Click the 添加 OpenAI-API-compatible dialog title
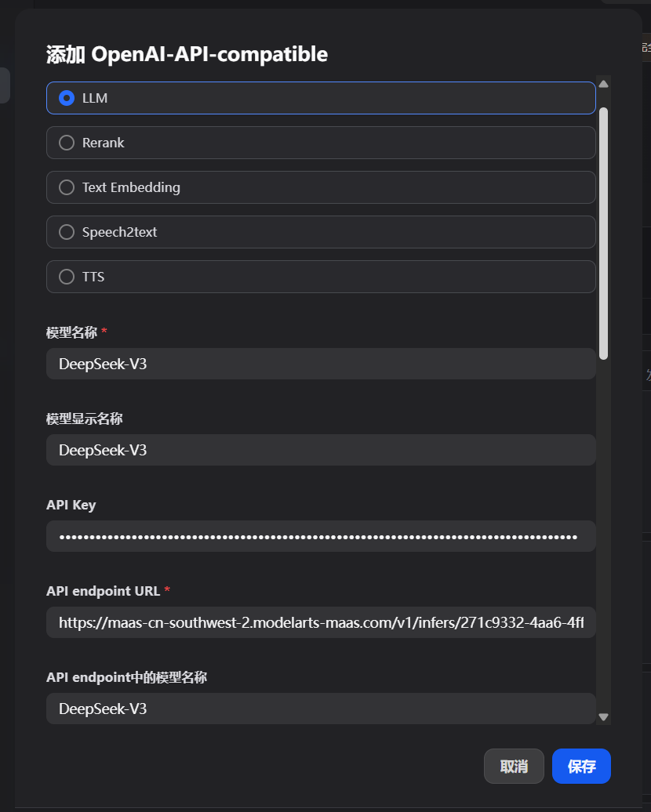 pos(187,54)
